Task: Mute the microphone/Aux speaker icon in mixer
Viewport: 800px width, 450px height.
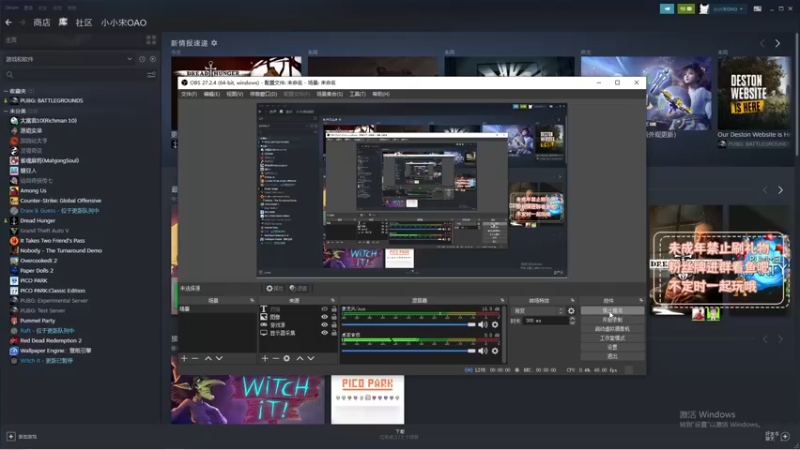Action: coord(483,324)
